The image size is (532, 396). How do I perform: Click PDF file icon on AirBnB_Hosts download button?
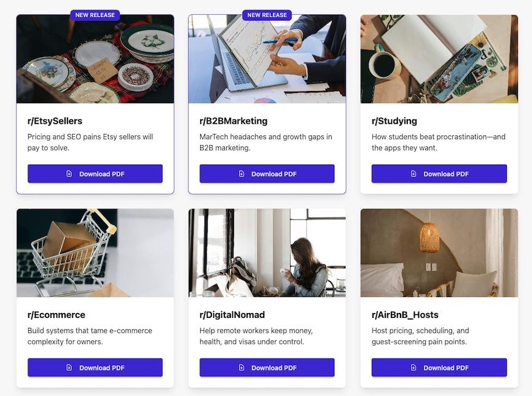point(413,368)
